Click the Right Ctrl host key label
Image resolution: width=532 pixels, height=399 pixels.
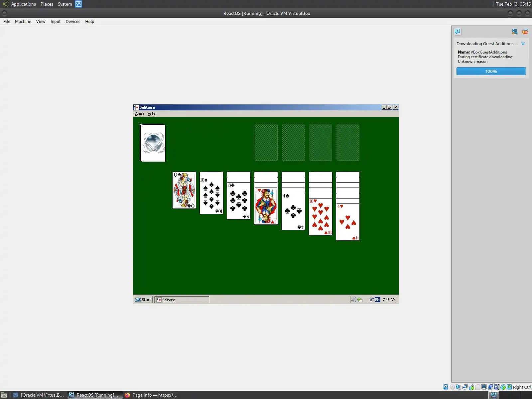(x=522, y=387)
